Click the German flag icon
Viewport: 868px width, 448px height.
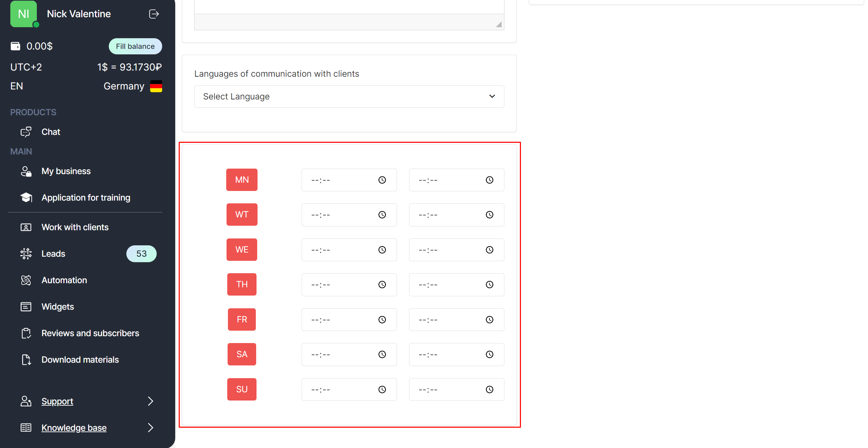(156, 86)
